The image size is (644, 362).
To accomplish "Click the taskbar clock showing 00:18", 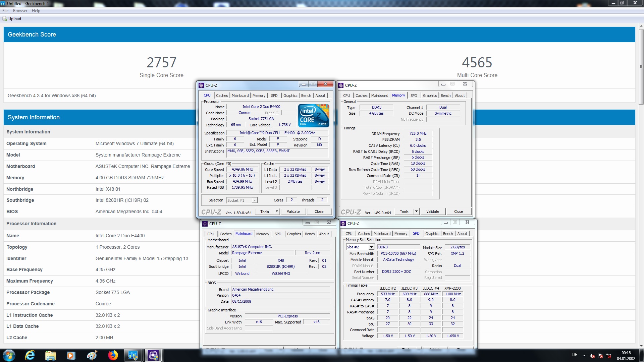I will coord(626,356).
